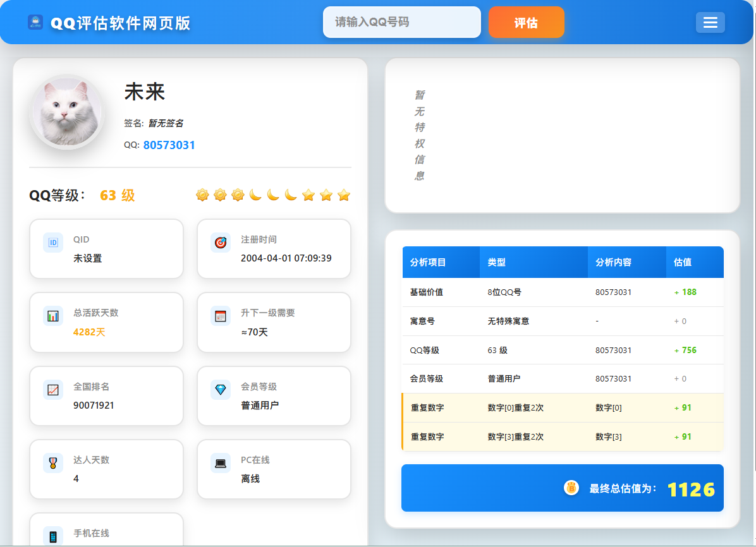The width and height of the screenshot is (756, 547).
Task: Click the 手机在线 phone icon
Action: point(53,536)
